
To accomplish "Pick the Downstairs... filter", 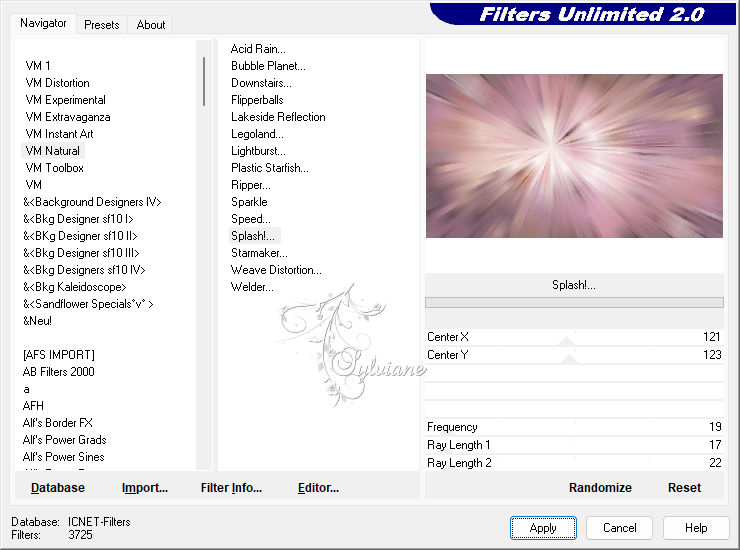I will tap(261, 83).
